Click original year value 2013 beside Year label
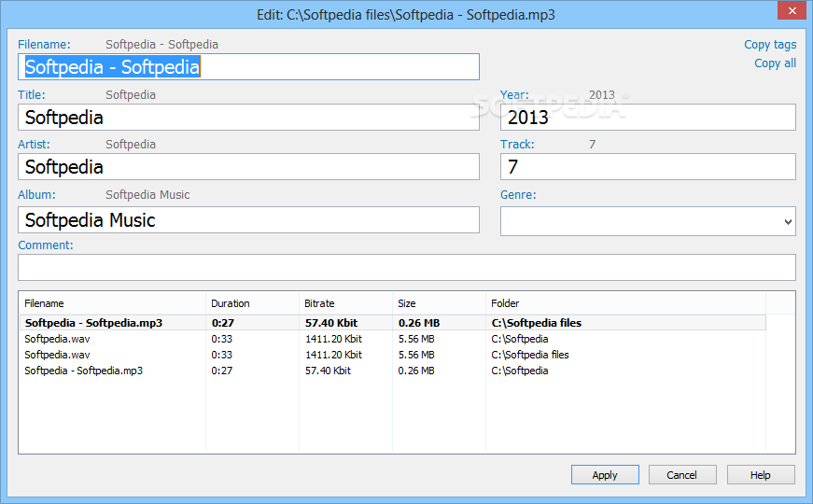This screenshot has width=813, height=504. click(601, 95)
